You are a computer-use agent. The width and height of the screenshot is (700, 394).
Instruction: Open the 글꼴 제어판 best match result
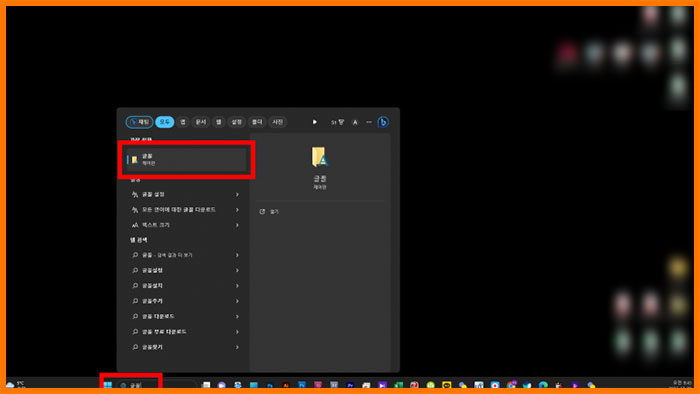tap(186, 160)
